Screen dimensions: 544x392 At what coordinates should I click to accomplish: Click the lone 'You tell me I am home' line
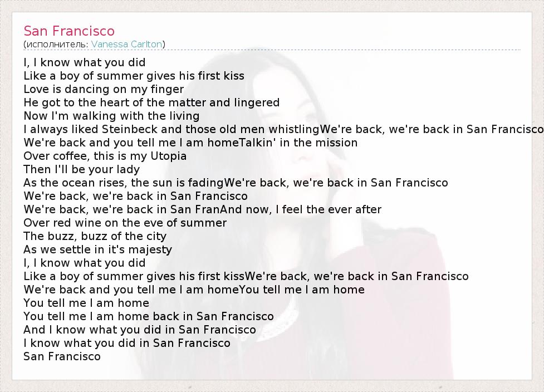86,303
